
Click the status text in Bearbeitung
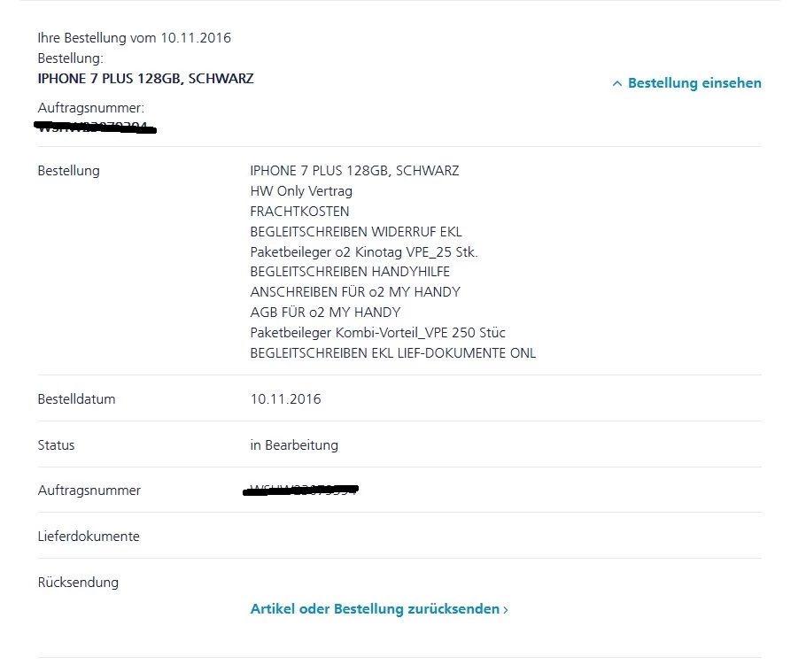(294, 445)
